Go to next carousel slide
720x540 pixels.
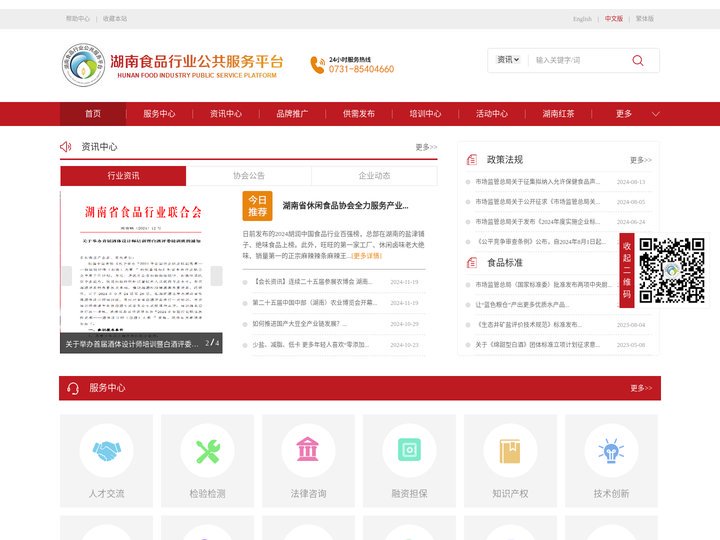point(216,276)
